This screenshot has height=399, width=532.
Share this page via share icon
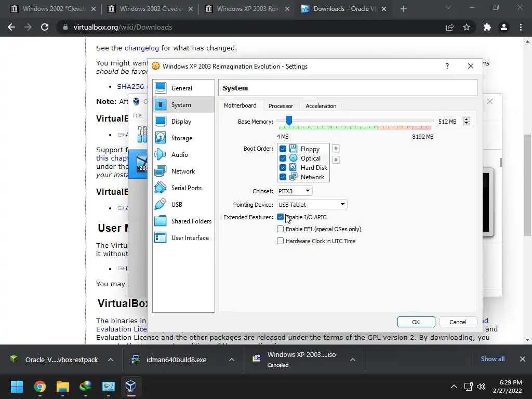tap(450, 27)
